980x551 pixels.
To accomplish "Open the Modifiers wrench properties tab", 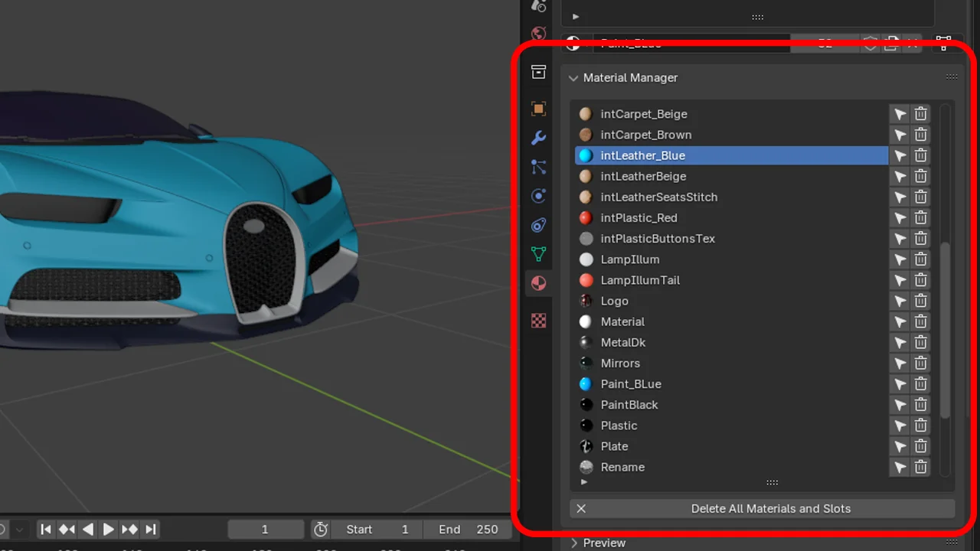I will pos(538,138).
